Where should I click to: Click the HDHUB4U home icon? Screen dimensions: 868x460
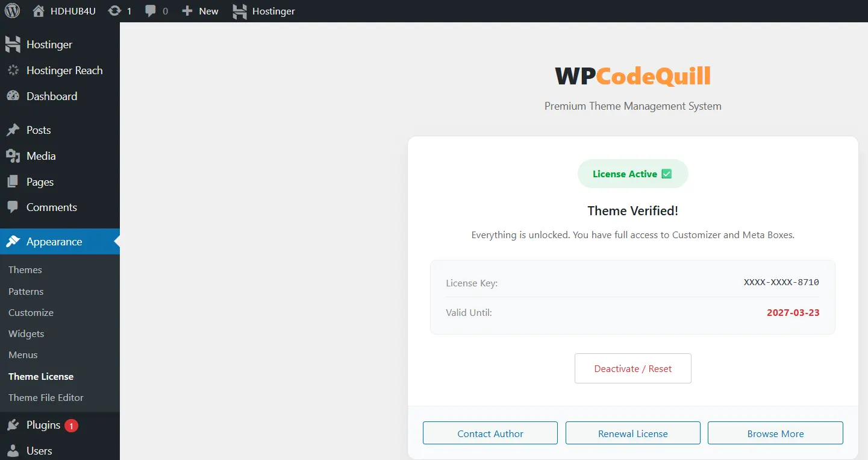(39, 11)
